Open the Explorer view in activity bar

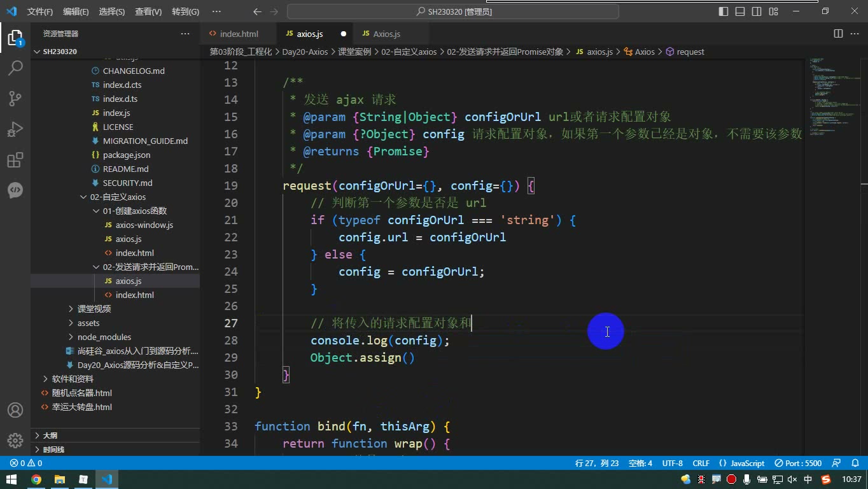click(x=15, y=38)
